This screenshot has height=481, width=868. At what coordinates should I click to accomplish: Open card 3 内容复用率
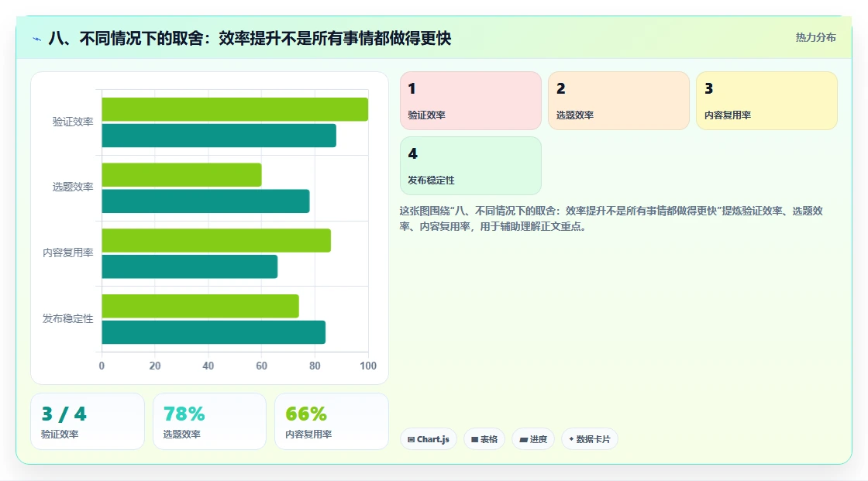(x=766, y=101)
